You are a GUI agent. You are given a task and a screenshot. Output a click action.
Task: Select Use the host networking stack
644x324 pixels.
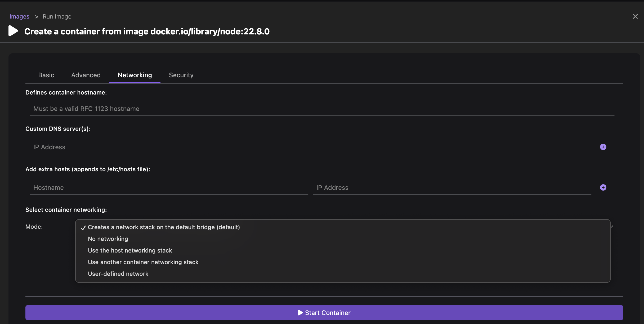pyautogui.click(x=130, y=251)
